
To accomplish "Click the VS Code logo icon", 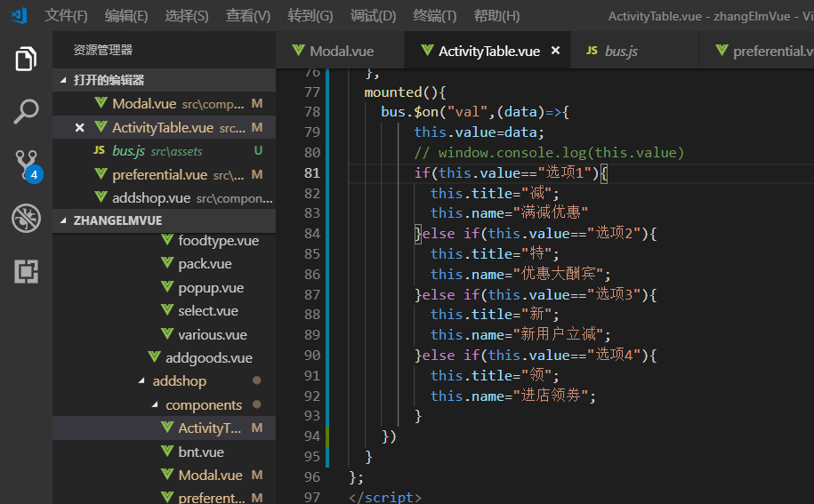I will [x=20, y=16].
